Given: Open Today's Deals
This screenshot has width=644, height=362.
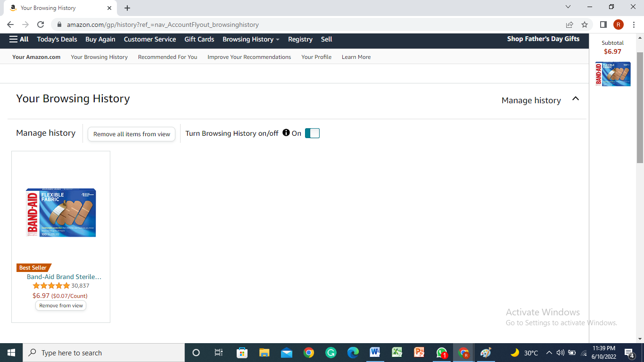Looking at the screenshot, I should pyautogui.click(x=57, y=40).
